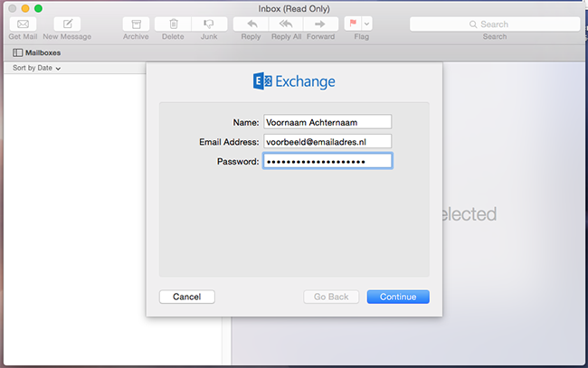Click the Delete trash icon
Viewport: 588px width, 368px height.
pos(173,24)
